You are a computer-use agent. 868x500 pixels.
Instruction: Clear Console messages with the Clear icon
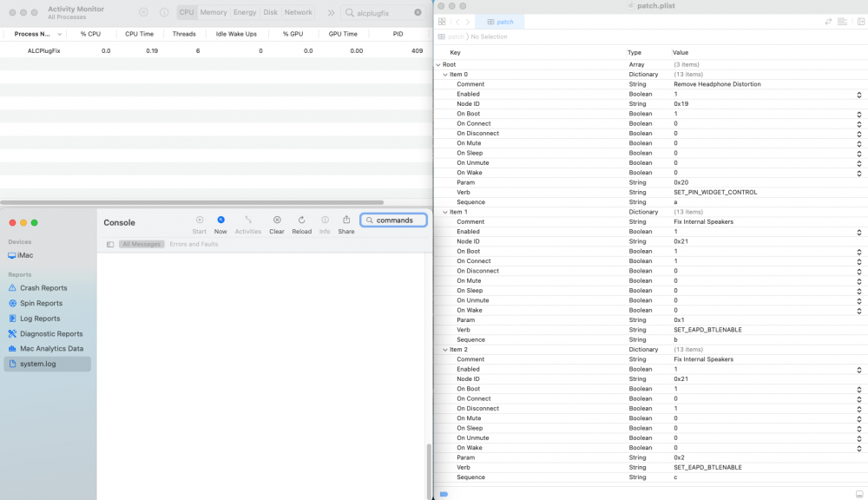click(x=277, y=220)
